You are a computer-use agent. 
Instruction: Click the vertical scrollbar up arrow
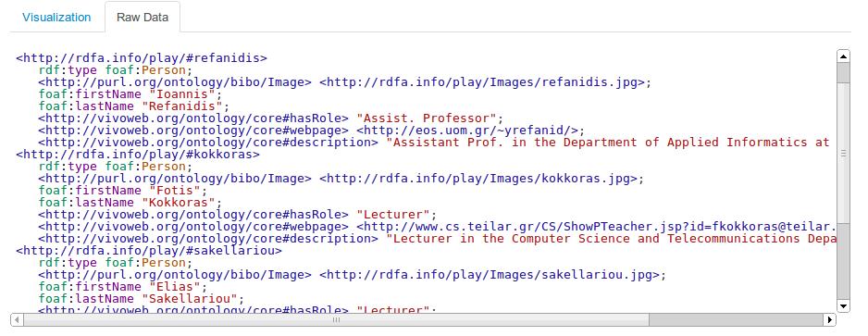click(x=843, y=56)
